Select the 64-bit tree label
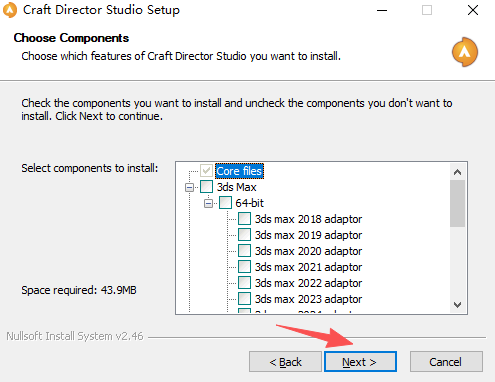 tap(249, 203)
